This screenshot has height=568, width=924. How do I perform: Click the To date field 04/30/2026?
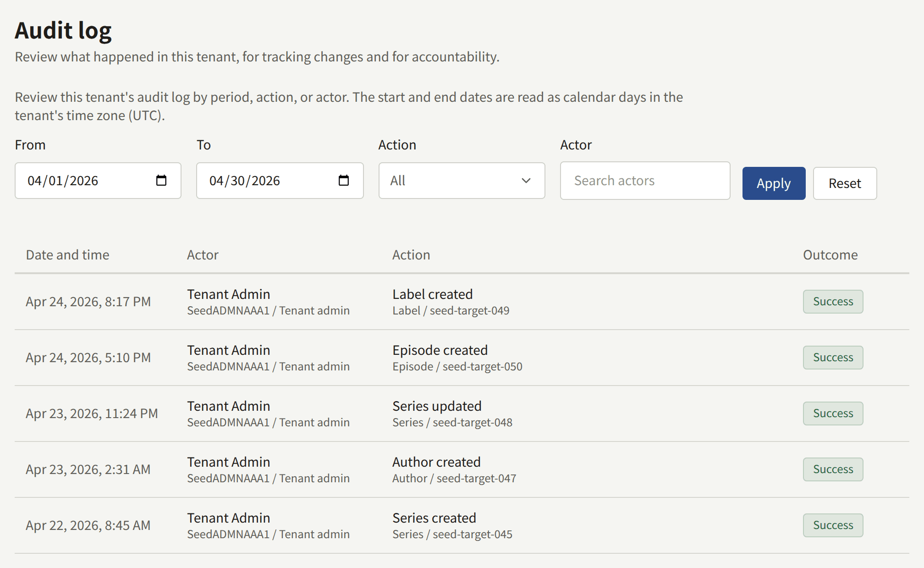coord(280,181)
